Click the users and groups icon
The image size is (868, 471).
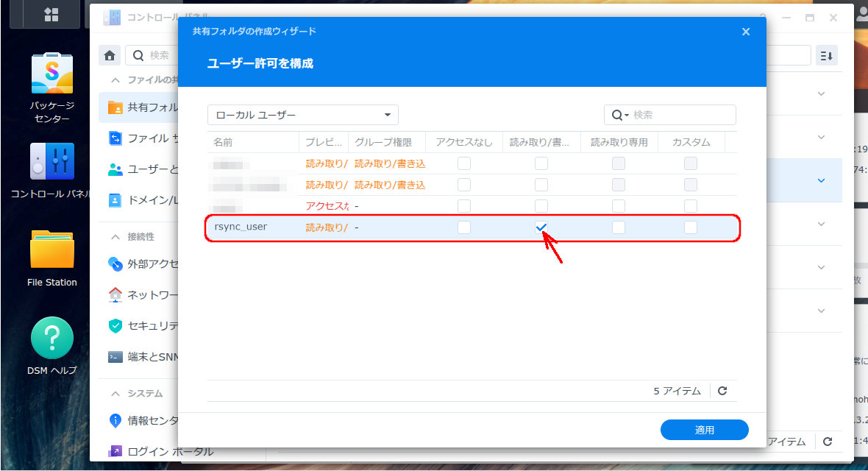[115, 169]
